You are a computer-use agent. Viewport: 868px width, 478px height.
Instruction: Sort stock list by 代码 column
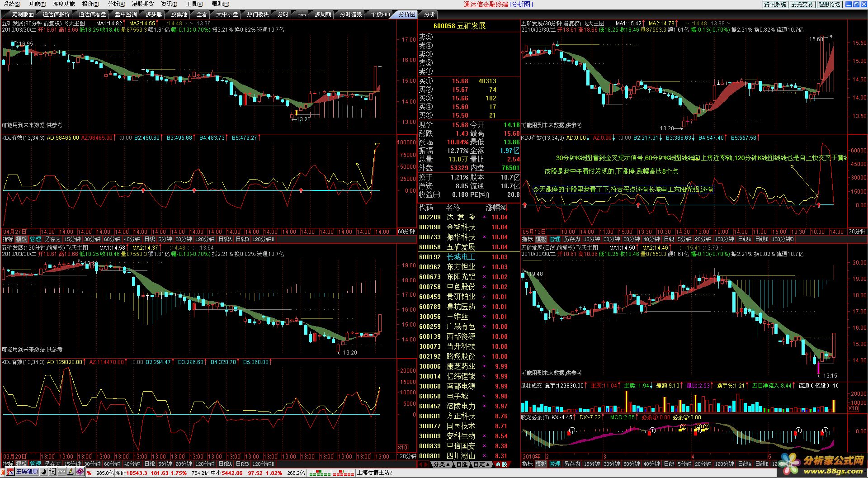click(426, 208)
